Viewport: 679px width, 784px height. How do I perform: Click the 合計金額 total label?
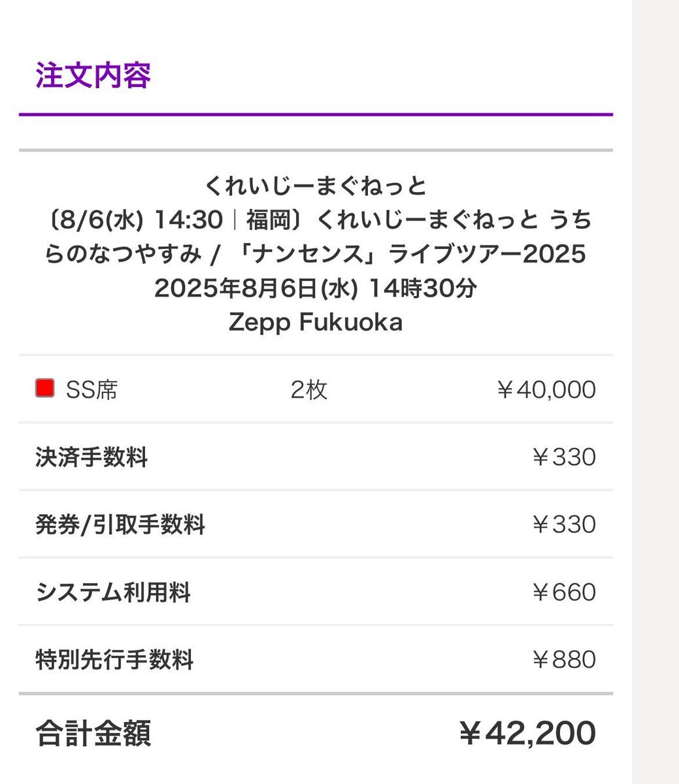coord(93,733)
